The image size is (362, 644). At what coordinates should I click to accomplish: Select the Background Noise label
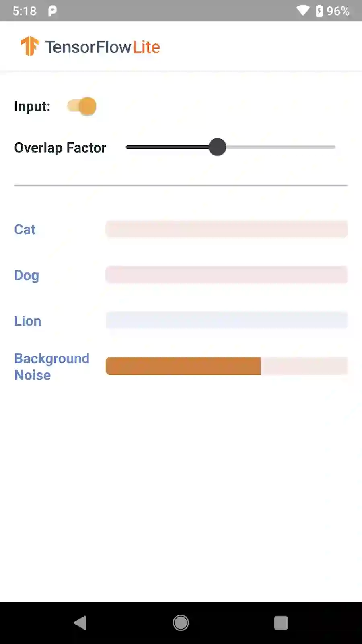click(51, 367)
